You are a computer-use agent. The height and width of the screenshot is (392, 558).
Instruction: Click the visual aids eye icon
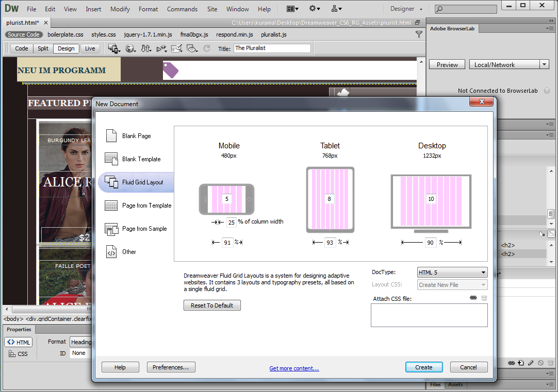[192, 48]
